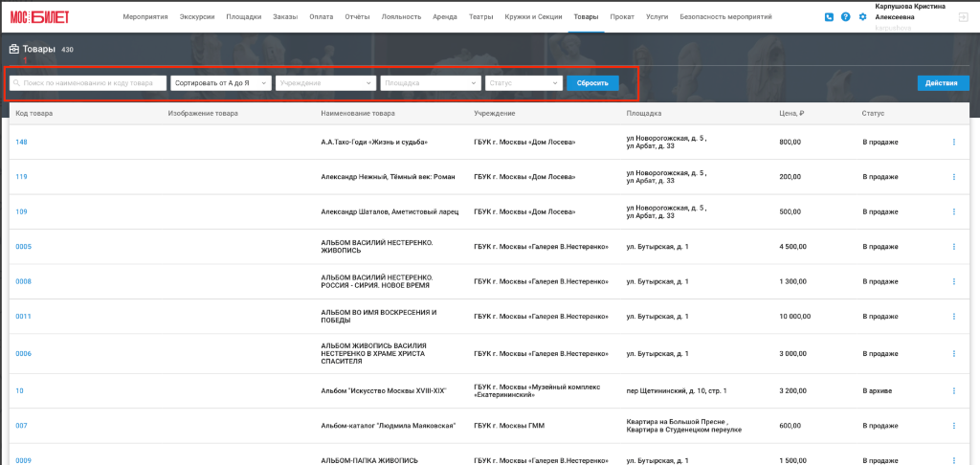The height and width of the screenshot is (465, 980).
Task: Open three-dot menu for product 10
Action: point(954,390)
